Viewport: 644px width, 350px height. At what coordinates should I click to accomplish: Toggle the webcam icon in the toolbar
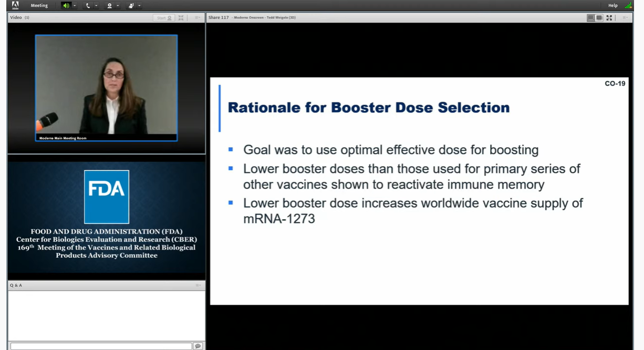109,6
